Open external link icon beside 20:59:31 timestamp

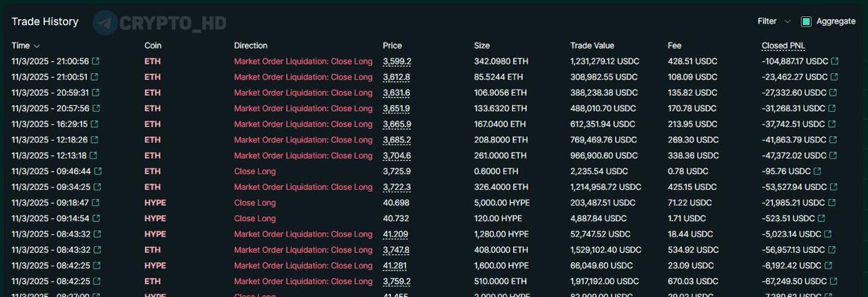tap(95, 93)
